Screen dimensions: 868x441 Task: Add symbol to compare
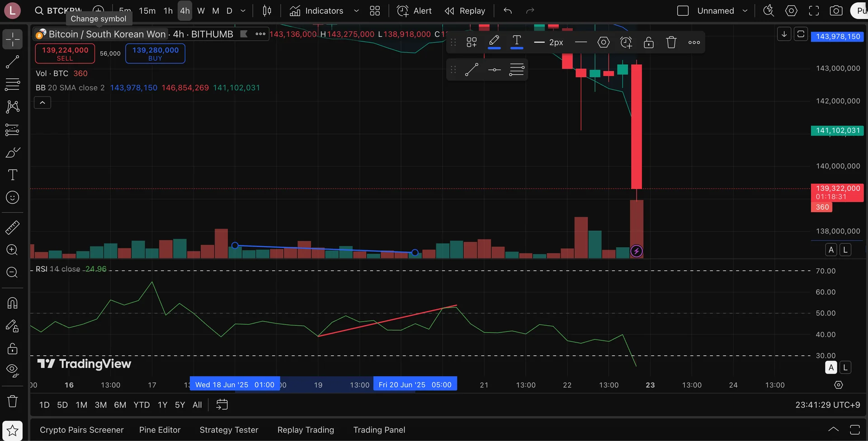(98, 10)
